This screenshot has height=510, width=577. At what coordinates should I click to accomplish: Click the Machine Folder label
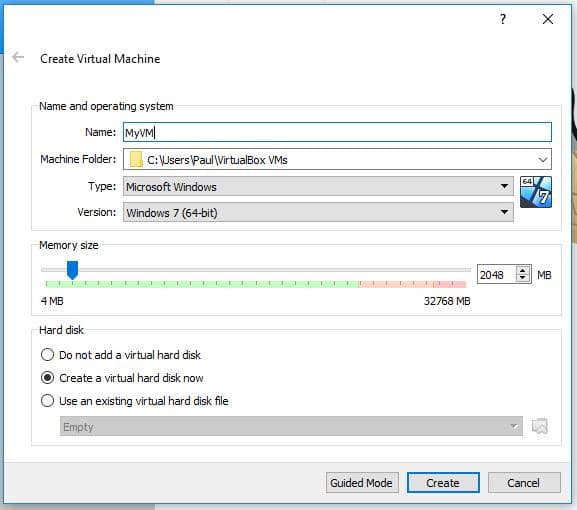[x=78, y=159]
